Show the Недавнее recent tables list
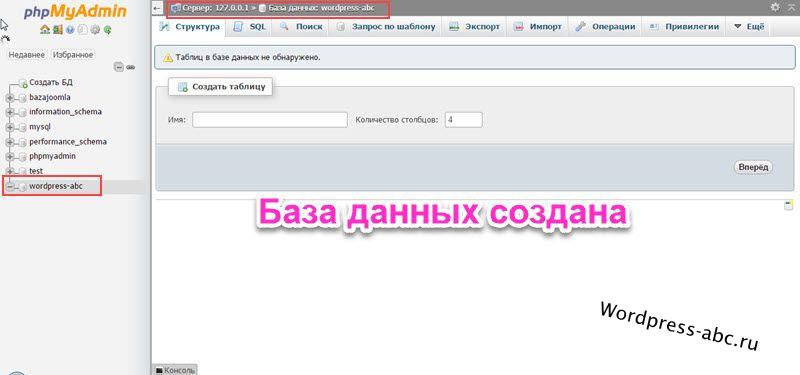The width and height of the screenshot is (800, 375). point(27,55)
